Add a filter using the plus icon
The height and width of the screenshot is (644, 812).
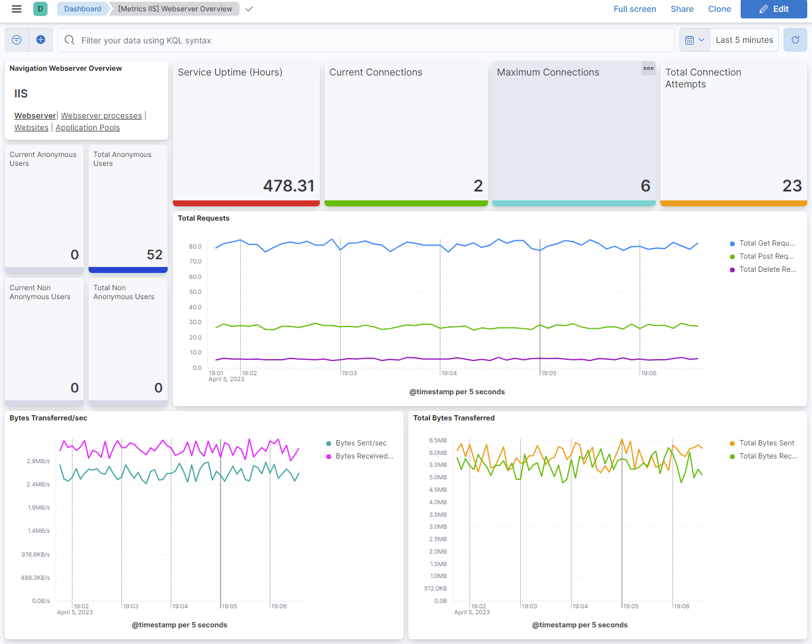click(40, 39)
